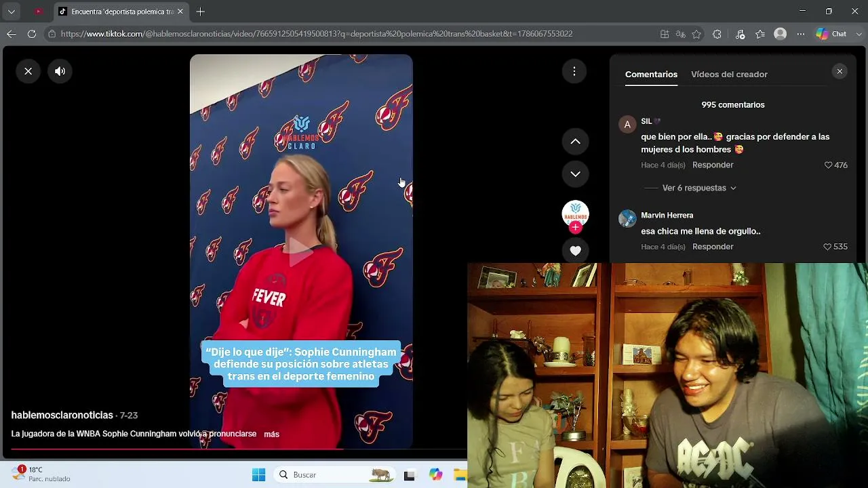The width and height of the screenshot is (868, 488).
Task: Go to the next video with the down arrow
Action: [x=575, y=174]
